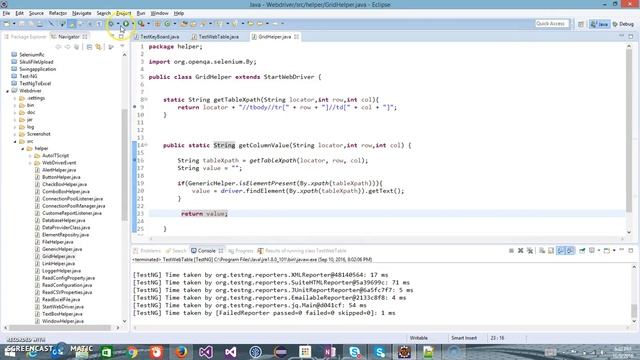Open the Source menu
The height and width of the screenshot is (360, 640).
click(x=36, y=13)
